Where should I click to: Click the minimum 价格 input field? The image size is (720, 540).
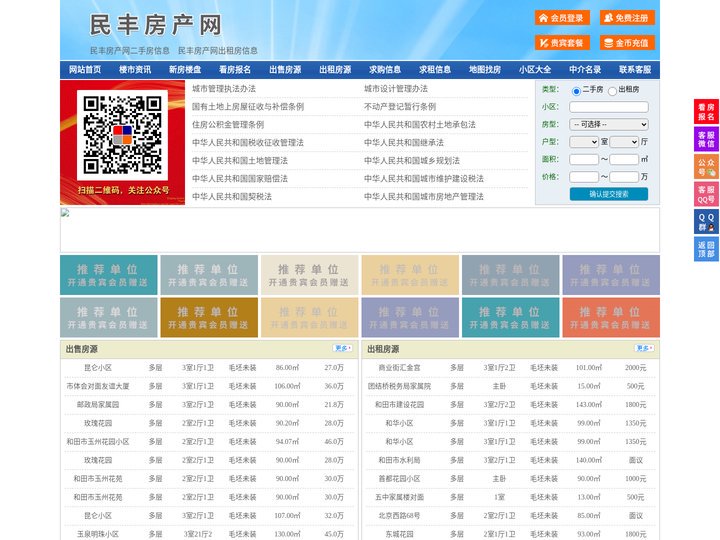click(584, 177)
